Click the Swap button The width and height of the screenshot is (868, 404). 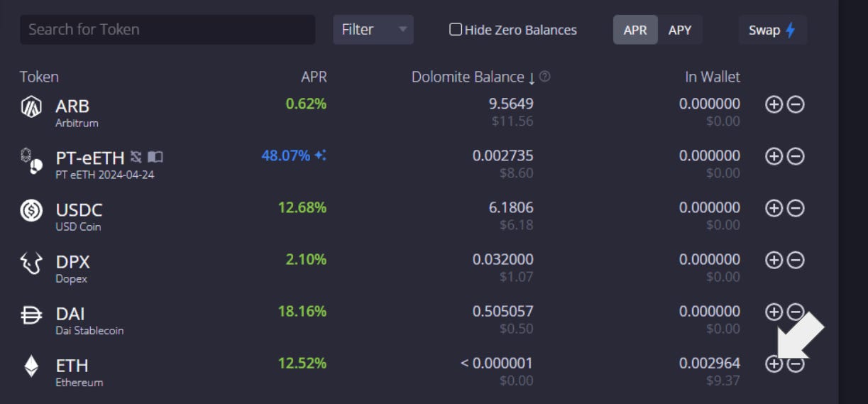(772, 30)
